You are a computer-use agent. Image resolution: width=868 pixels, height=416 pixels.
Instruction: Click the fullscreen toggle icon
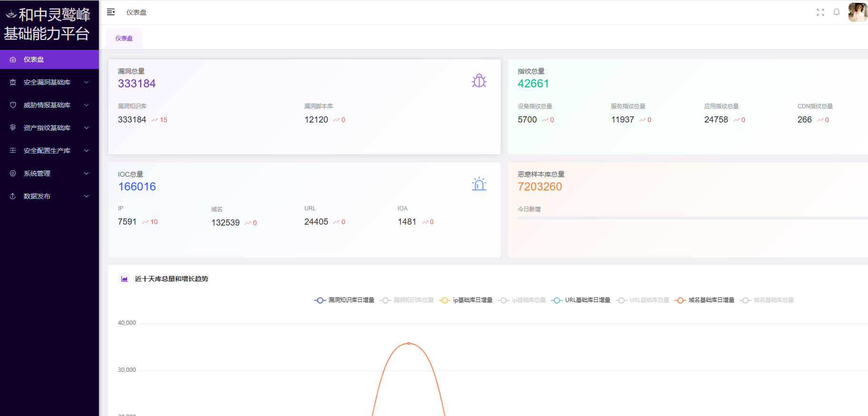820,12
